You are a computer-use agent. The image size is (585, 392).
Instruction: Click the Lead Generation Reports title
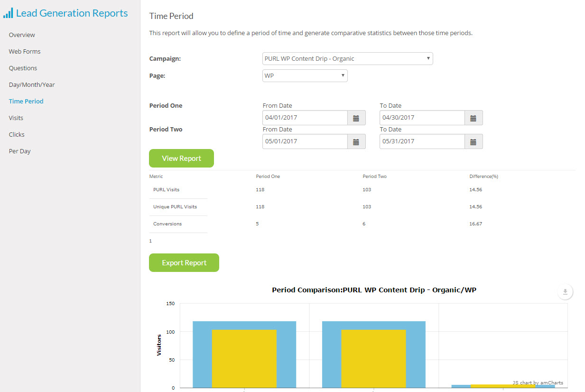[x=72, y=13]
